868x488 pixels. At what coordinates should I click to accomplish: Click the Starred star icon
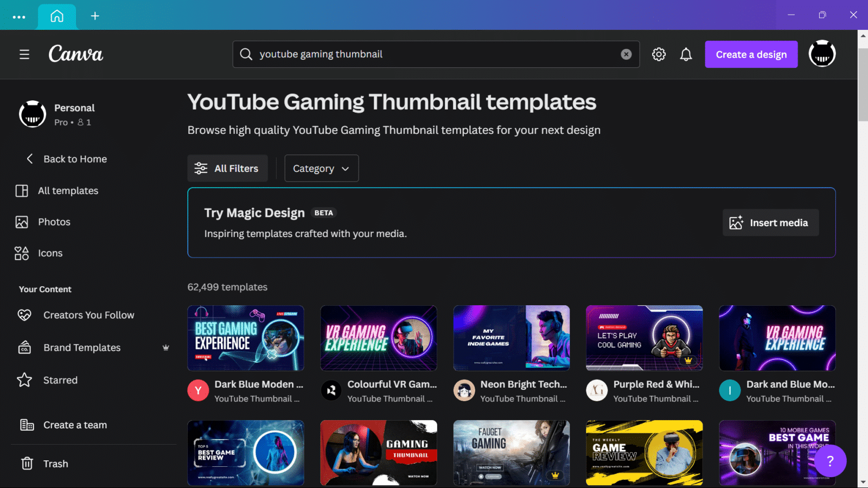[x=24, y=380]
